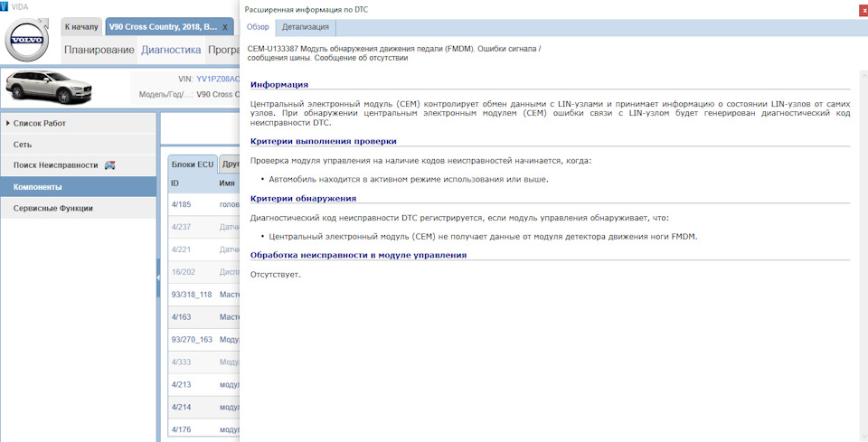This screenshot has height=442, width=868.
Task: Click the Имя column header
Action: pos(227,183)
